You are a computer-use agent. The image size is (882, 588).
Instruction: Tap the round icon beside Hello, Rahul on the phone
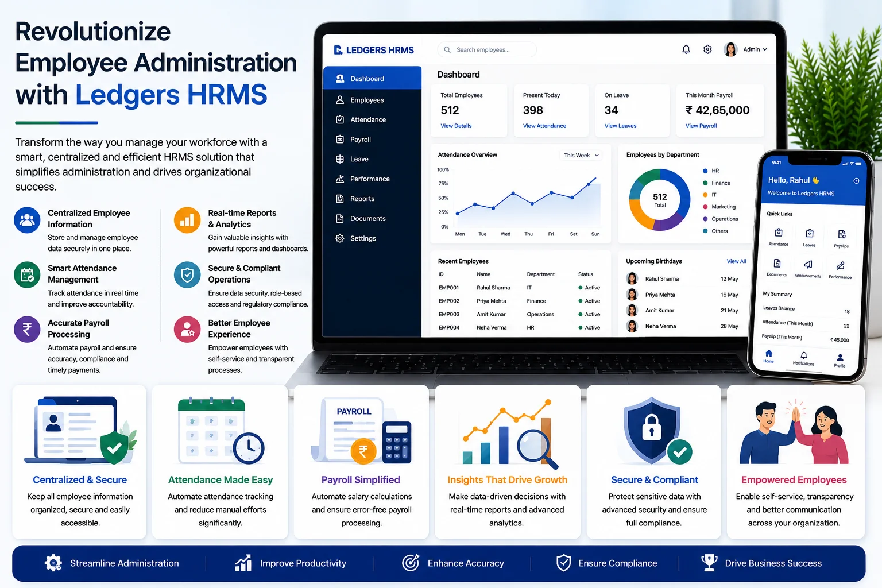[x=856, y=181]
